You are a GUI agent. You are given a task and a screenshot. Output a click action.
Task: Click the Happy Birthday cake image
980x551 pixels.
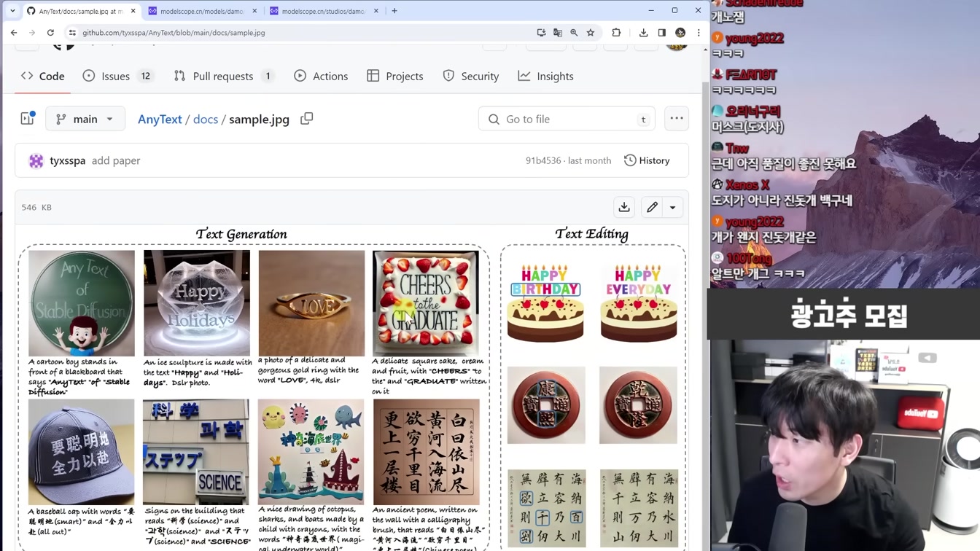tap(545, 302)
